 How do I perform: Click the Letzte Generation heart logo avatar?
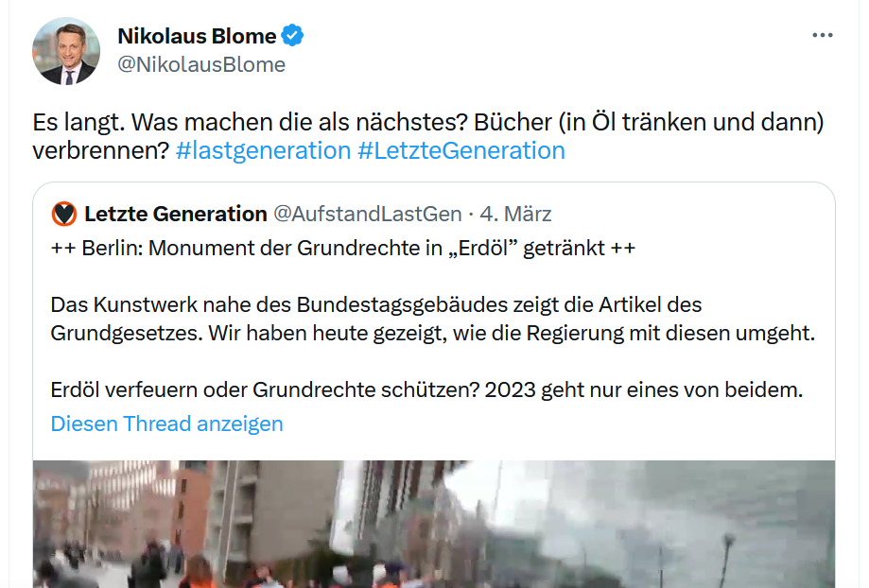63,214
